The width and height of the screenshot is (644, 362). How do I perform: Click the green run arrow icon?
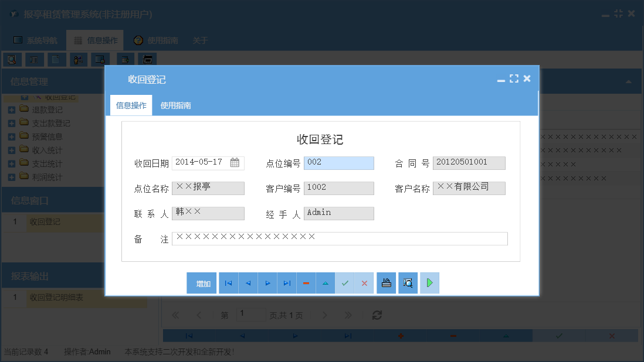(429, 283)
